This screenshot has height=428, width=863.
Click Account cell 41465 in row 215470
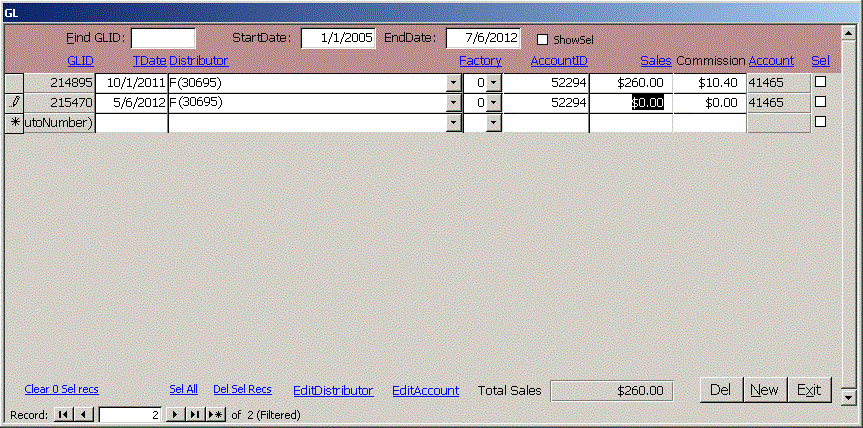pyautogui.click(x=778, y=102)
